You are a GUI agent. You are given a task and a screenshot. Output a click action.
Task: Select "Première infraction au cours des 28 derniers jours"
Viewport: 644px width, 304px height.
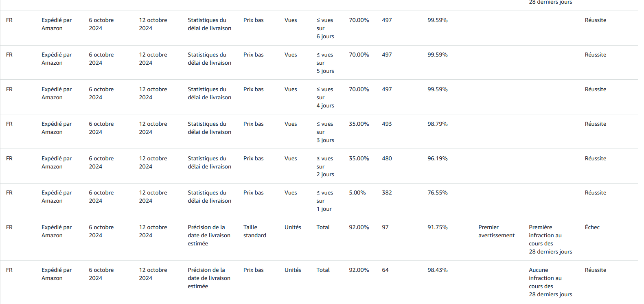tap(550, 239)
